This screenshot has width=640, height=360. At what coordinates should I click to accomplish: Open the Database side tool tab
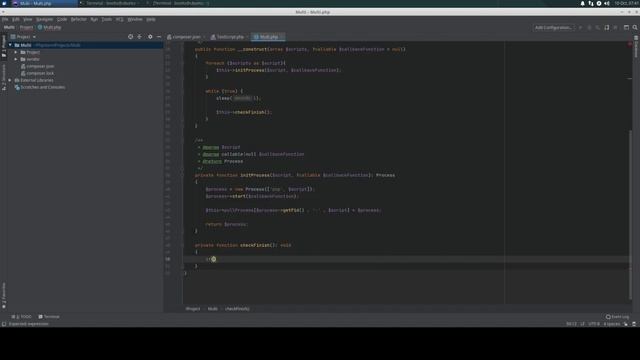(636, 47)
